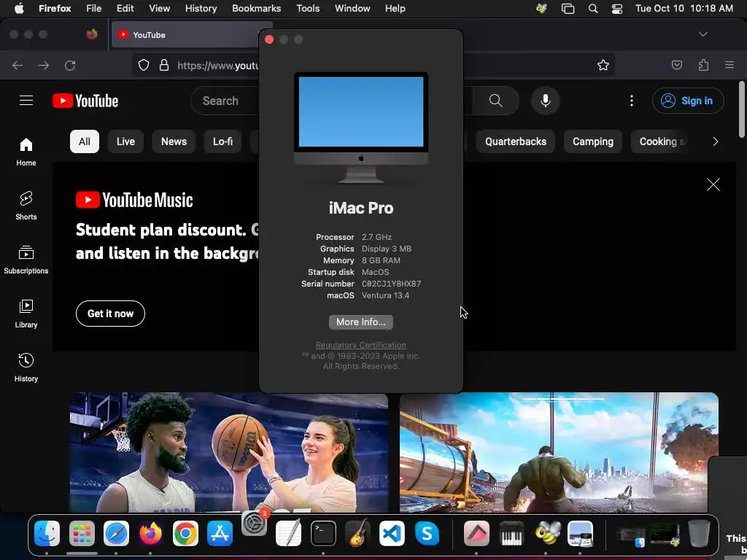Image resolution: width=747 pixels, height=560 pixels.
Task: Click More Info... in About This Mac
Action: pyautogui.click(x=360, y=322)
